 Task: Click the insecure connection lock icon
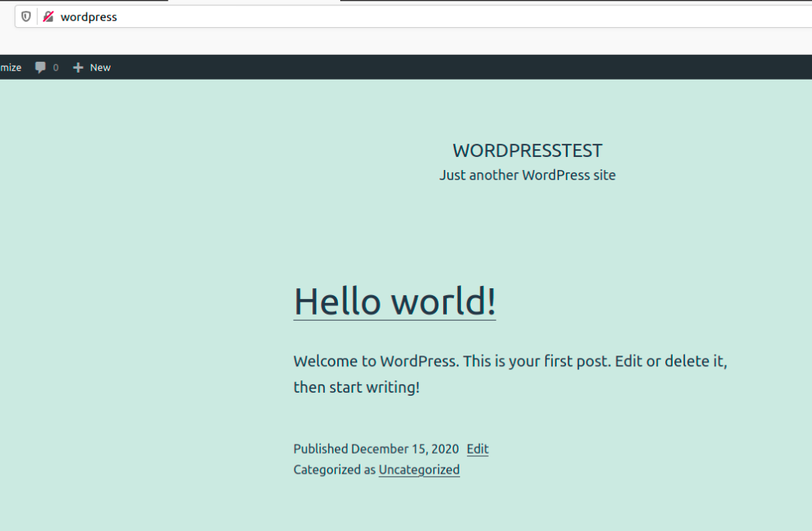[x=48, y=16]
